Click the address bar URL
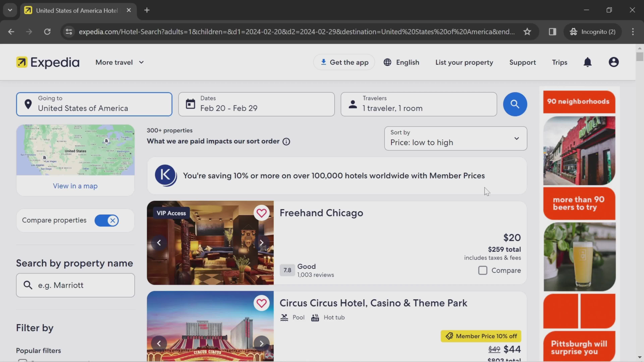644x362 pixels. tap(297, 32)
